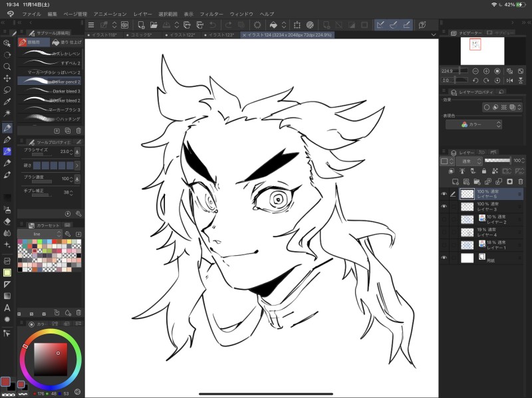Select the すずぺん 2 brush

pyautogui.click(x=49, y=62)
